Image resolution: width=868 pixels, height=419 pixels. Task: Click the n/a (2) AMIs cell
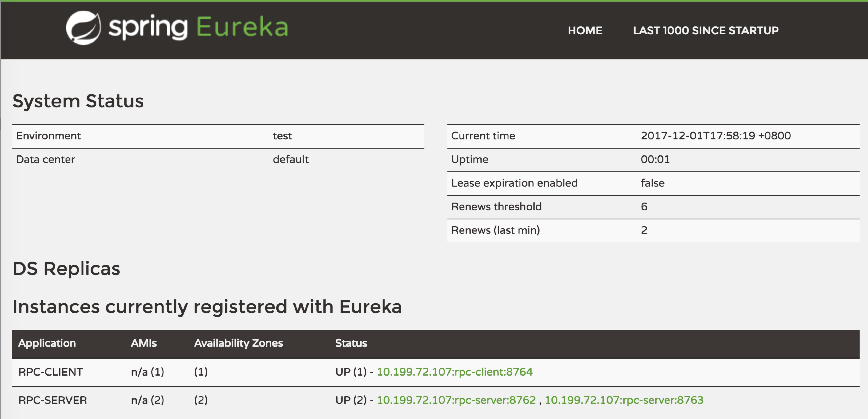pos(148,400)
